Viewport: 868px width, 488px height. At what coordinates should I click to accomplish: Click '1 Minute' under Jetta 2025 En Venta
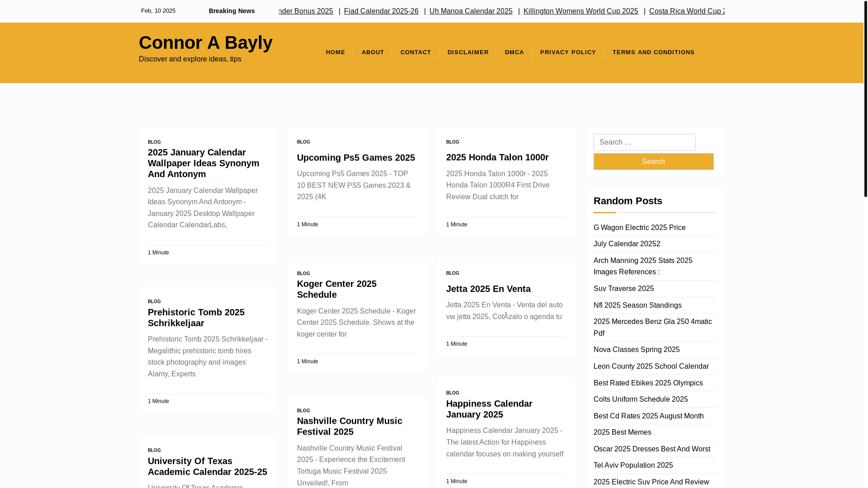coord(457,344)
